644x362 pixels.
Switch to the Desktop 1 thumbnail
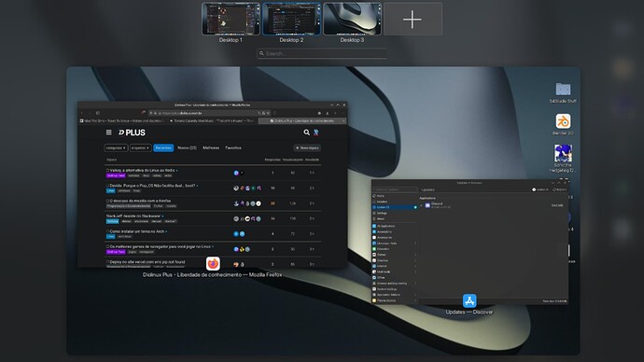[x=231, y=20]
